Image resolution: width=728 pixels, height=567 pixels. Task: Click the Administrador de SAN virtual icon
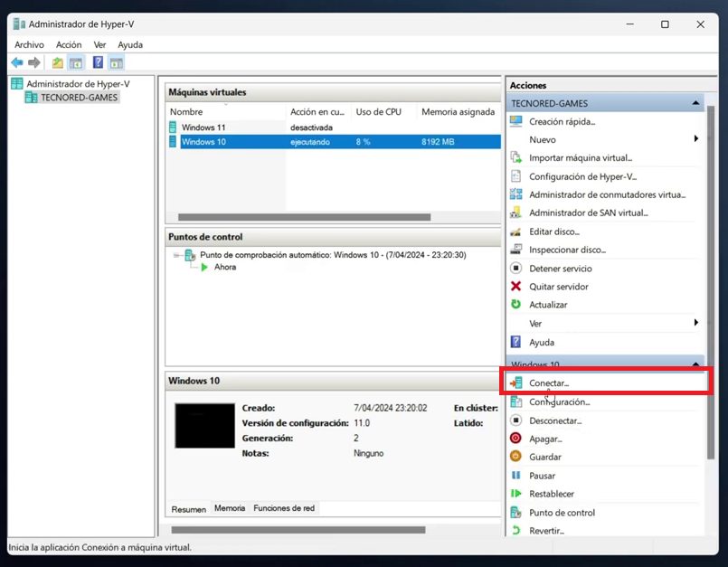pos(515,213)
